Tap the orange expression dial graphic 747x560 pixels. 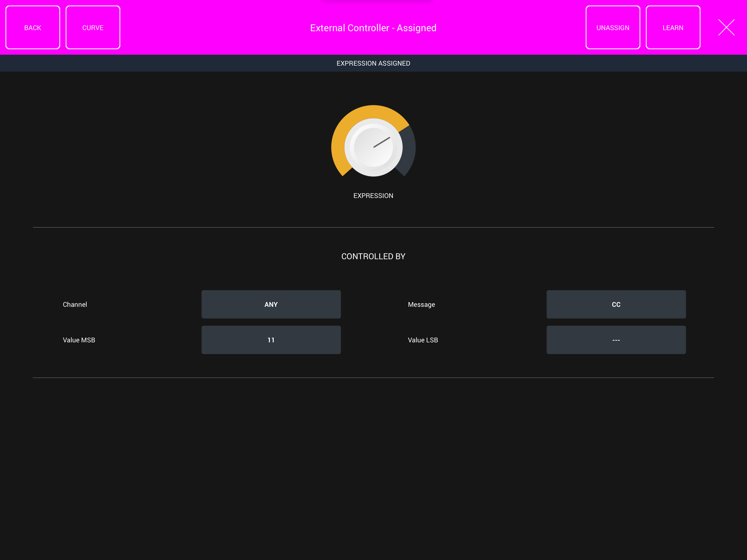[373, 147]
